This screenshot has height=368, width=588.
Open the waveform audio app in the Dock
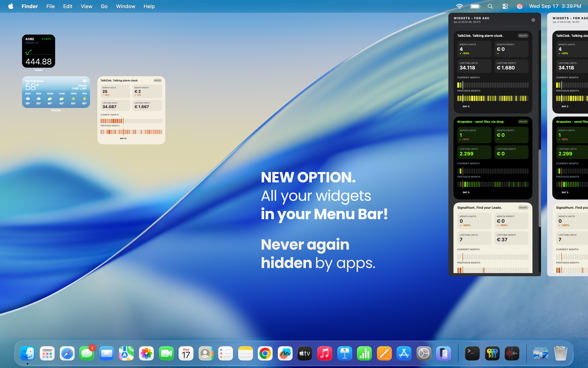click(512, 353)
